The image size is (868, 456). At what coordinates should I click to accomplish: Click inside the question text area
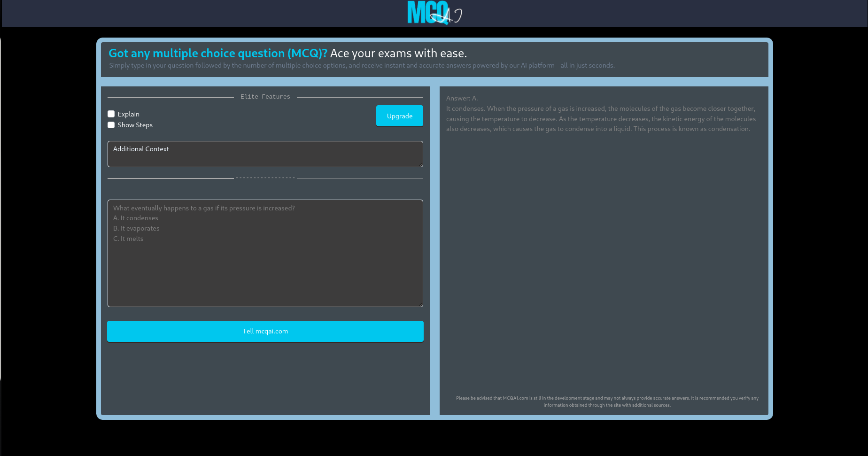point(265,254)
